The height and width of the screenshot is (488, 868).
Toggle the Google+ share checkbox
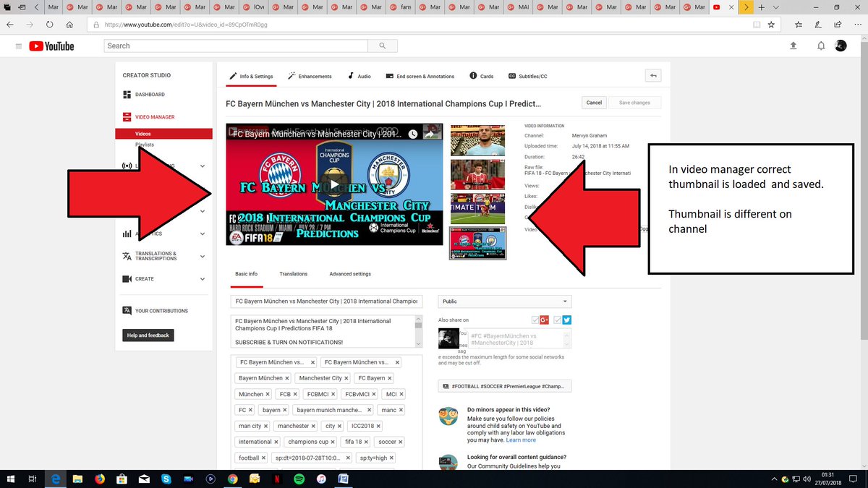[535, 320]
